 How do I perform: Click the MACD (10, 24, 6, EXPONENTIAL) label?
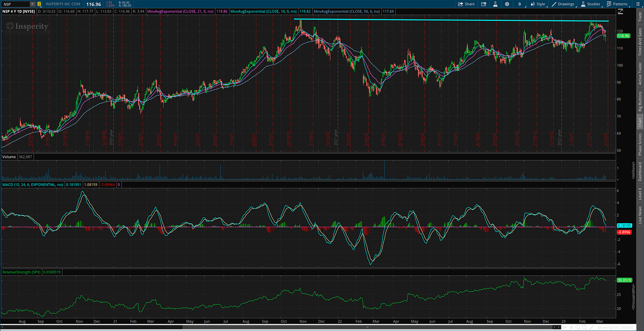coord(33,184)
